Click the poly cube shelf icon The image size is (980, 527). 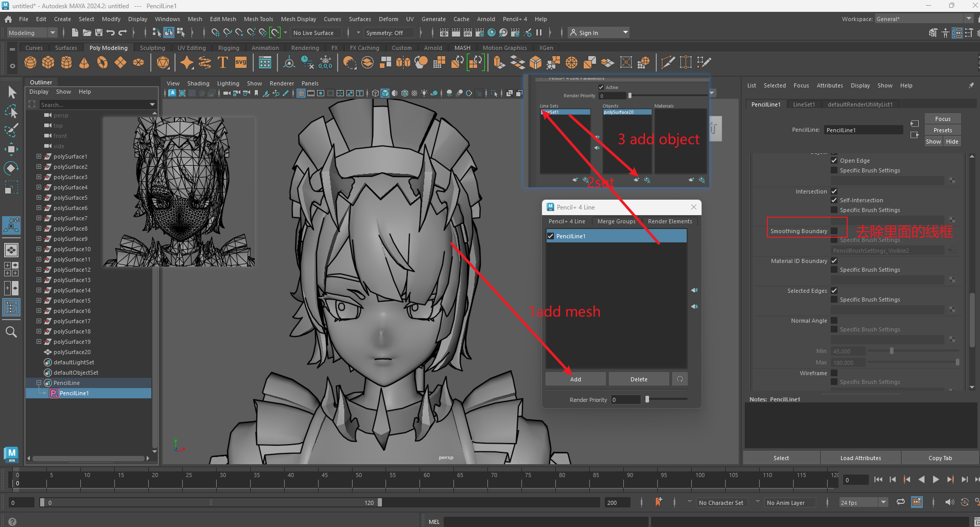click(x=48, y=63)
